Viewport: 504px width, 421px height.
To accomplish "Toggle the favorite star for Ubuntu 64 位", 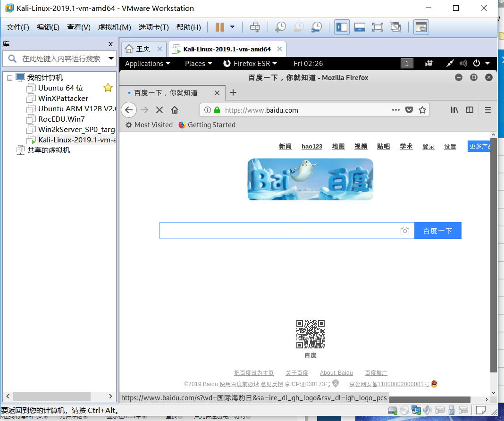I will coord(108,88).
